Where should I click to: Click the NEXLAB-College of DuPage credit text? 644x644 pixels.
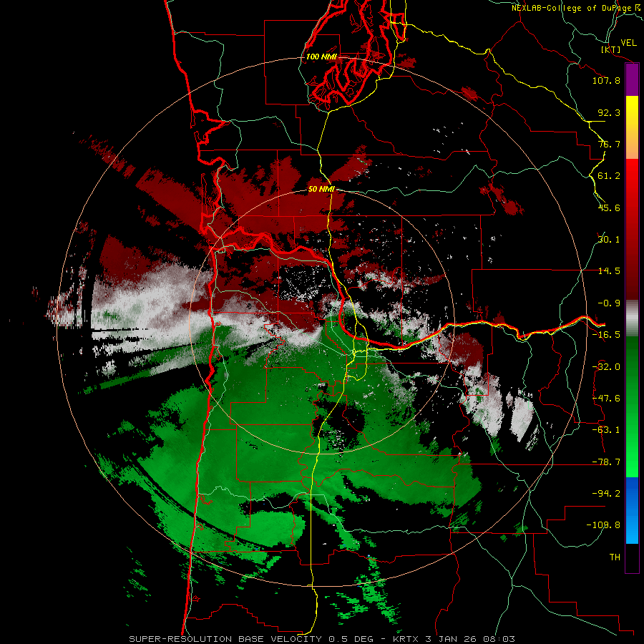[x=575, y=8]
